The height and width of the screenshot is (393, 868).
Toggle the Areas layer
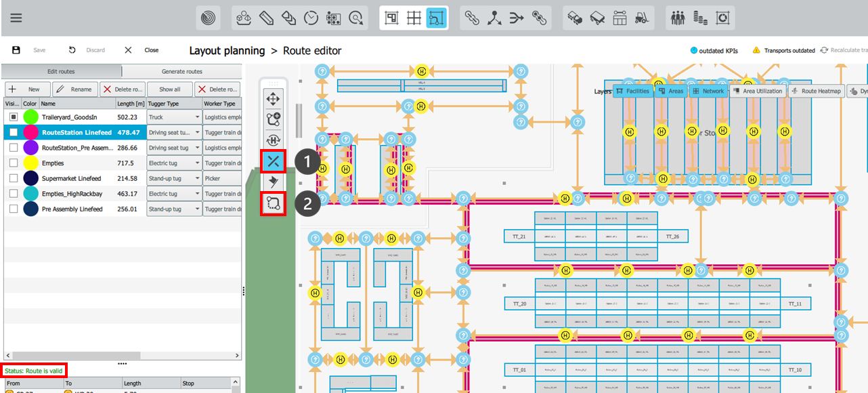(671, 91)
